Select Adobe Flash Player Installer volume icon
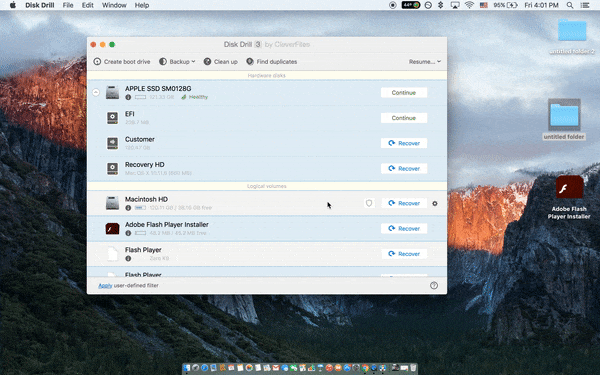 click(112, 228)
